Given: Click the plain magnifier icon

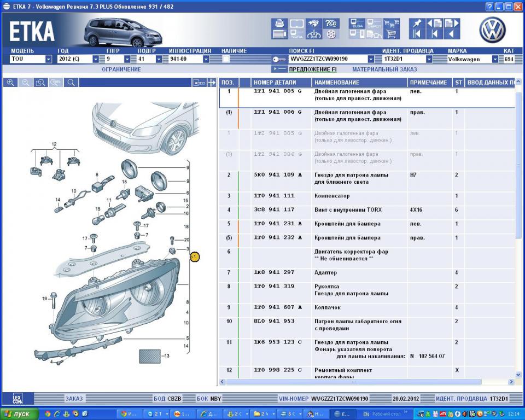Looking at the screenshot, I should (x=71, y=83).
